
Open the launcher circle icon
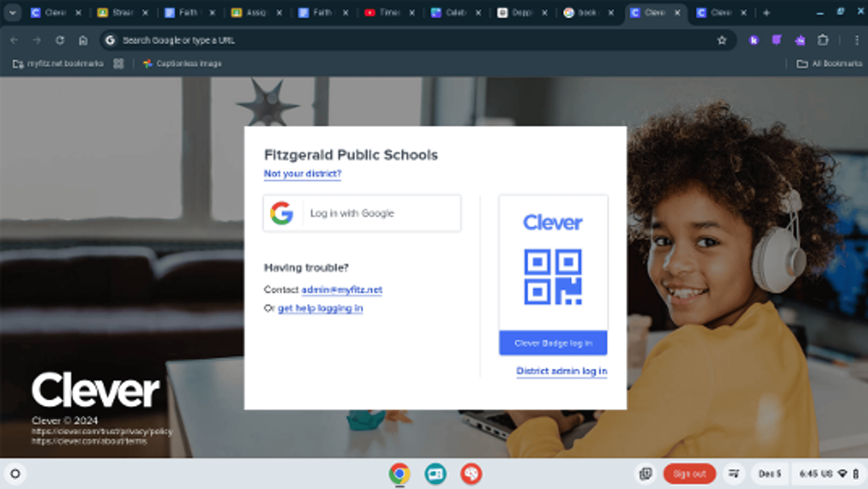pyautogui.click(x=15, y=473)
